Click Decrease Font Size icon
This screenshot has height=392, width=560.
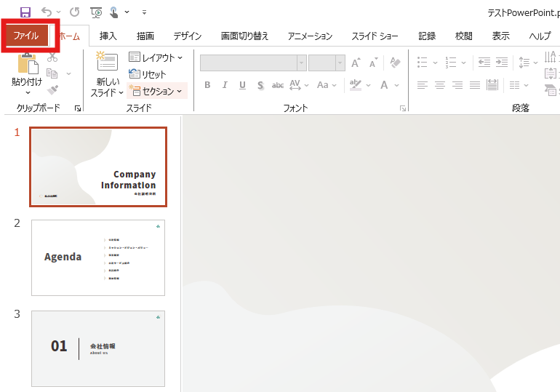click(374, 63)
